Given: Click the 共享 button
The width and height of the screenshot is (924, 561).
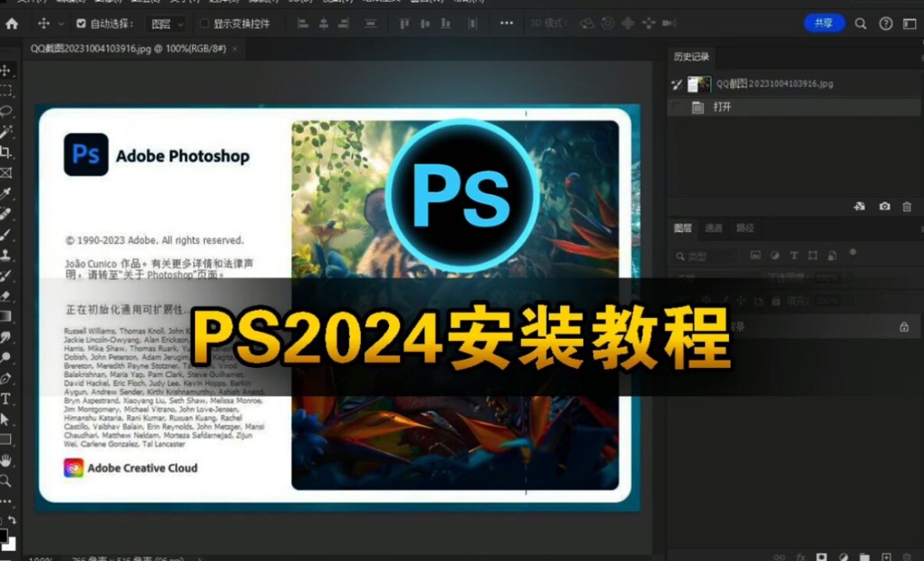Looking at the screenshot, I should pyautogui.click(x=824, y=23).
